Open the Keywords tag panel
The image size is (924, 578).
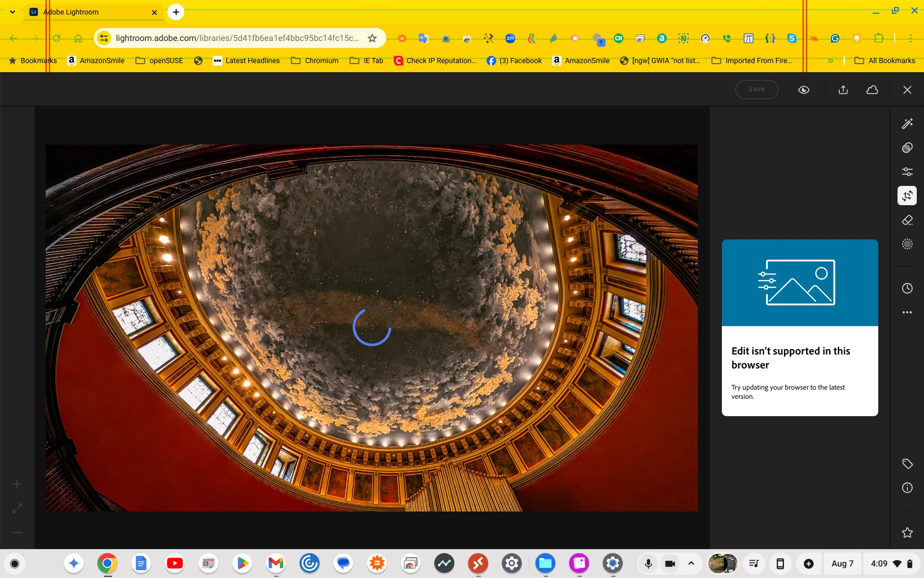pos(907,464)
